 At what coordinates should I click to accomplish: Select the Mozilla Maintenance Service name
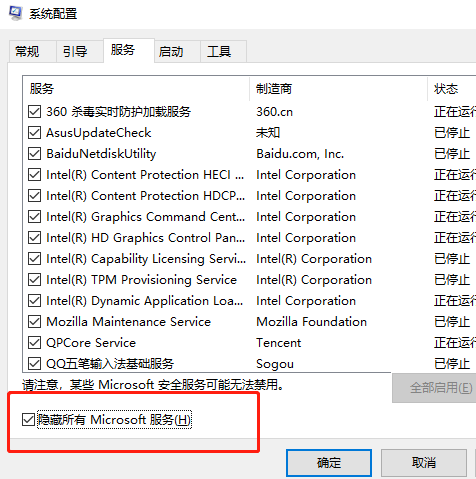pyautogui.click(x=129, y=322)
